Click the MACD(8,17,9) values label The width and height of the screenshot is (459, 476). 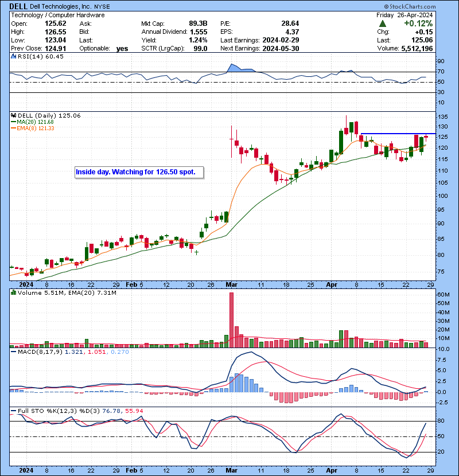click(x=73, y=352)
